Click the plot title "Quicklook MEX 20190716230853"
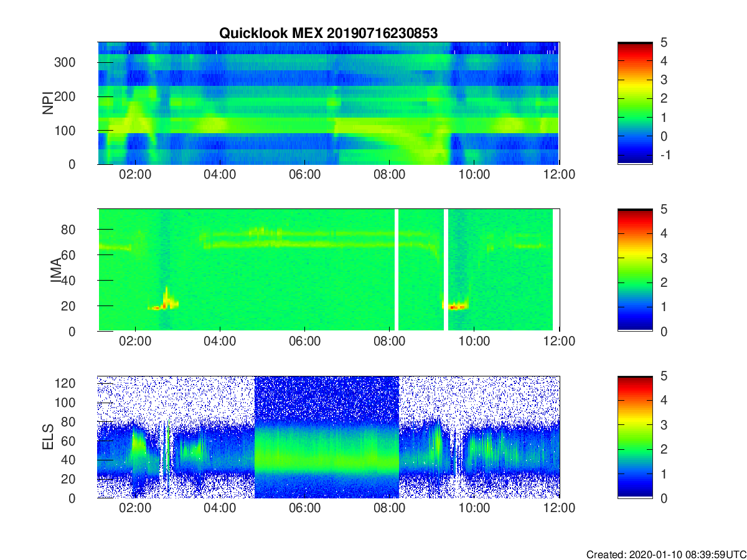The width and height of the screenshot is (747, 560). pos(328,34)
